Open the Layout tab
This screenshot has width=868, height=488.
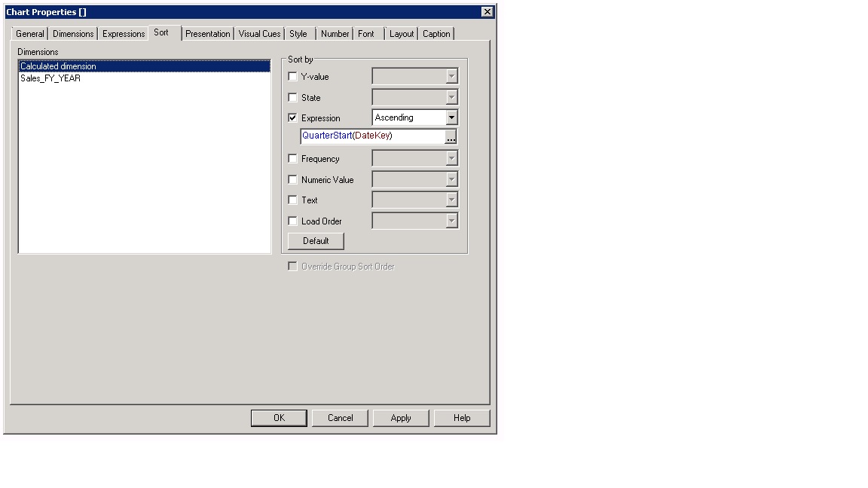point(402,34)
